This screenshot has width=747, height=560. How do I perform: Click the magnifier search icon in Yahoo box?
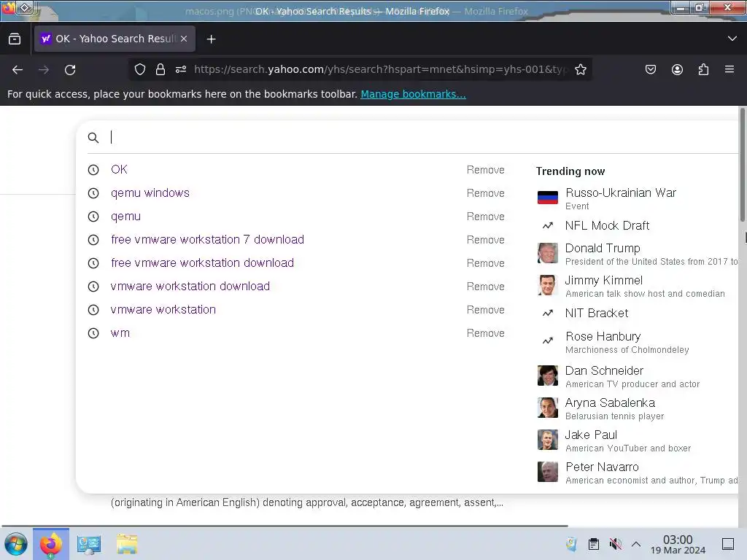click(93, 138)
